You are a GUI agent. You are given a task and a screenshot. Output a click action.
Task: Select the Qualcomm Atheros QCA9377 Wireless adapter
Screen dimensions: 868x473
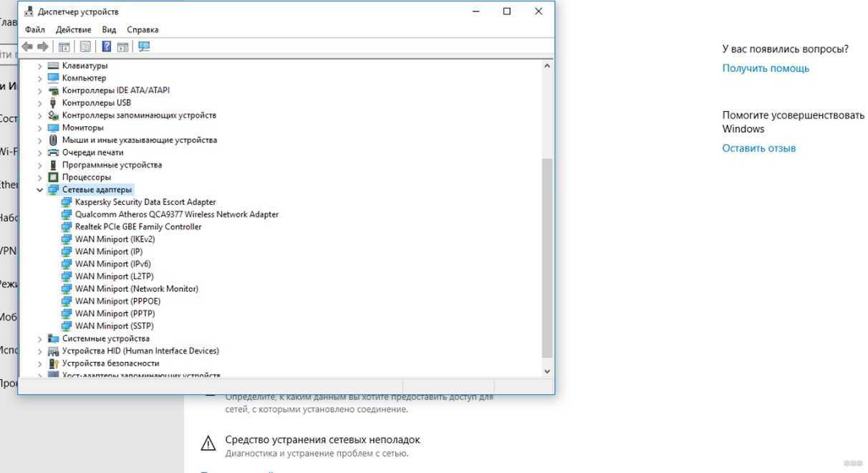[x=176, y=214]
